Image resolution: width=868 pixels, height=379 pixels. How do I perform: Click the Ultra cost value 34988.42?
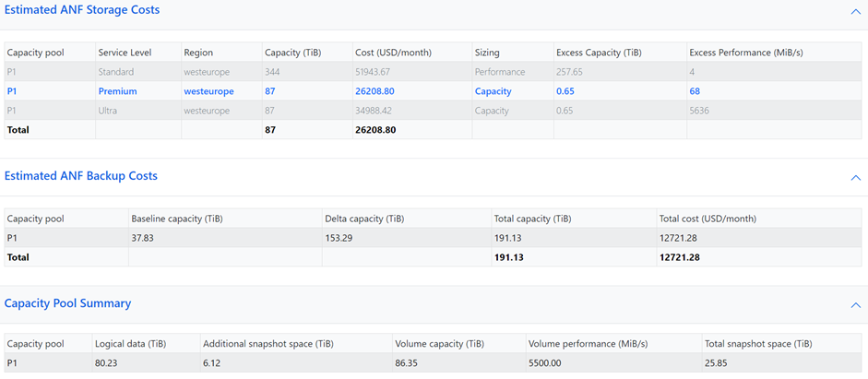(x=373, y=111)
